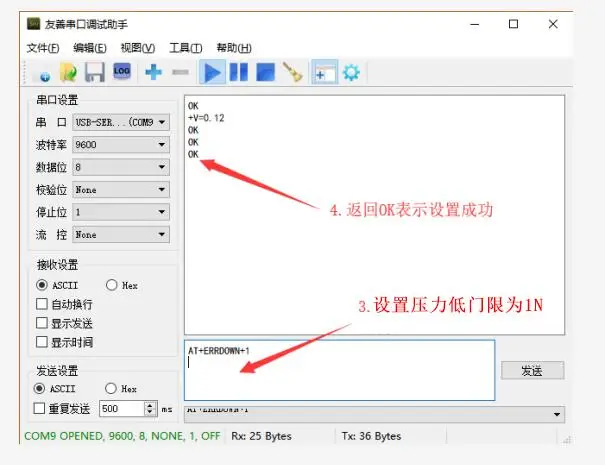Open the 波特率 9600 dropdown
The image size is (605, 465).
(121, 145)
